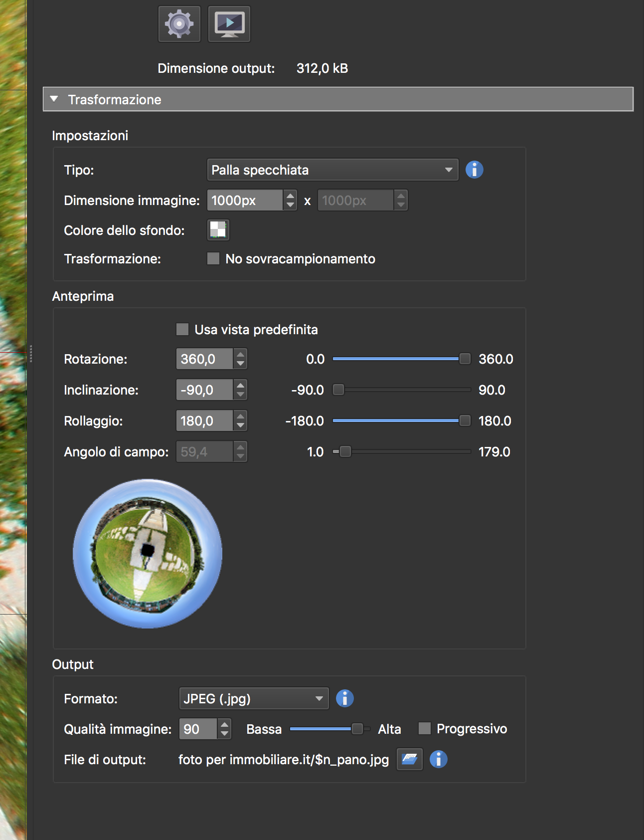The image size is (644, 840).
Task: Show info for Tipo setting
Action: point(474,170)
